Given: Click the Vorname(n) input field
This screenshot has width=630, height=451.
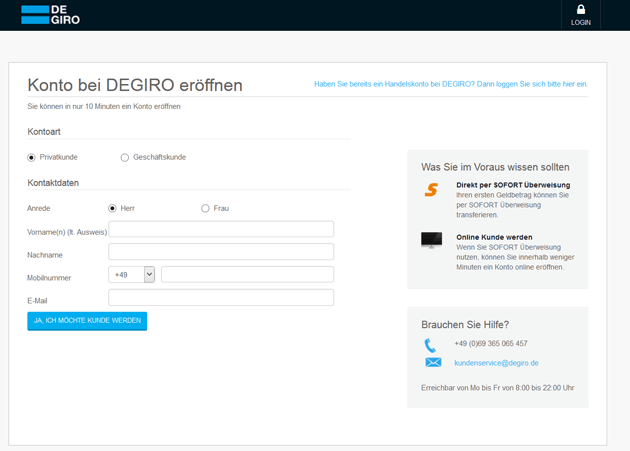Looking at the screenshot, I should [x=221, y=229].
